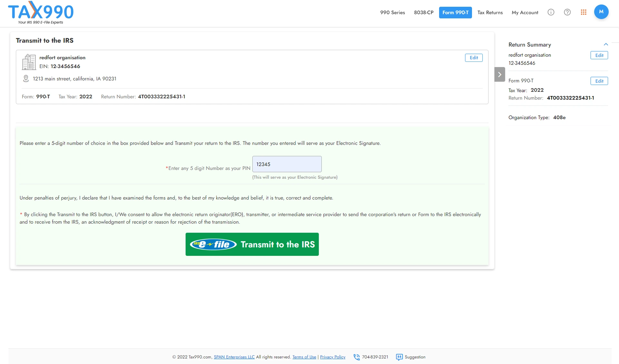Click the sidebar collapse arrow icon
The height and width of the screenshot is (364, 619).
click(x=500, y=74)
